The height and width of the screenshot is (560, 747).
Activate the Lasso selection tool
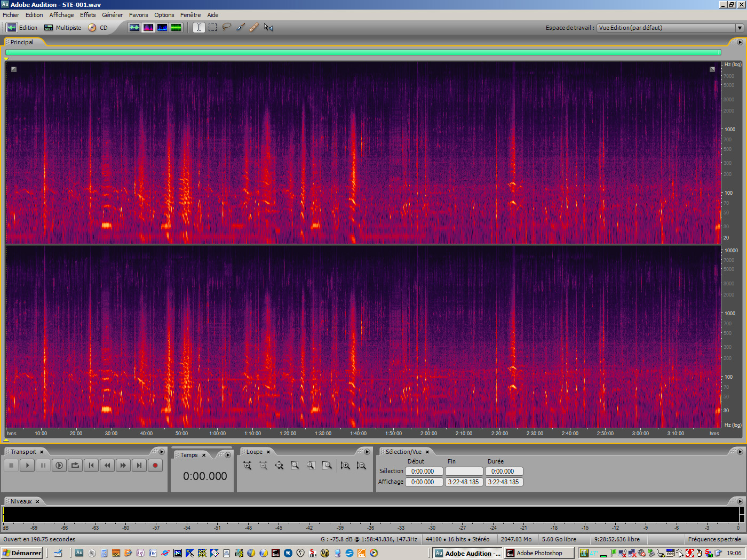pyautogui.click(x=226, y=27)
